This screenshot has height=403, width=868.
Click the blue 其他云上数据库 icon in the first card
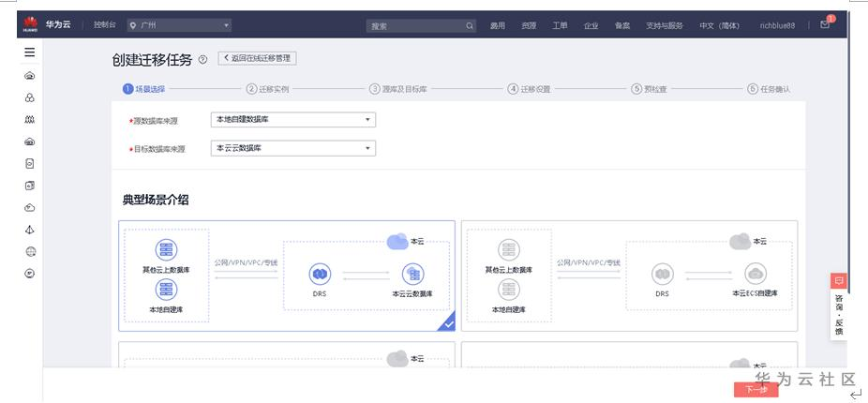(166, 250)
